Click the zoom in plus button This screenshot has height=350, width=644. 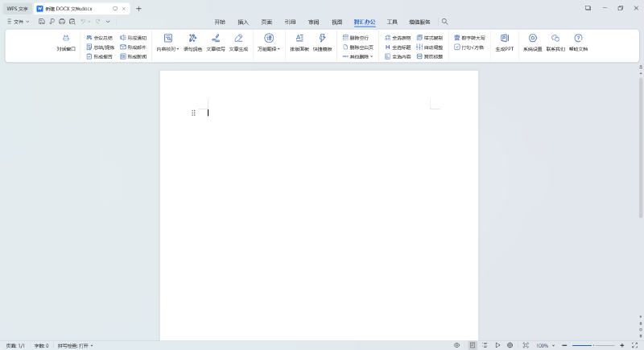(621, 345)
